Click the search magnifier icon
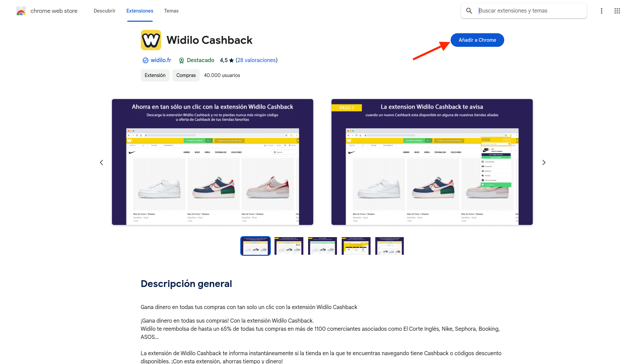The image size is (623, 364). click(x=469, y=11)
